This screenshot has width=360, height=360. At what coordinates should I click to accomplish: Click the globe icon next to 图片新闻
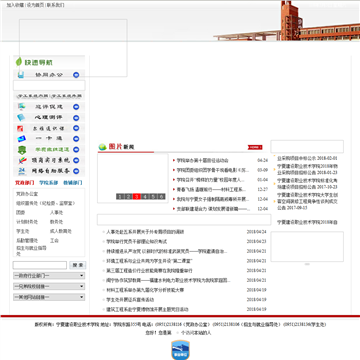(102, 147)
